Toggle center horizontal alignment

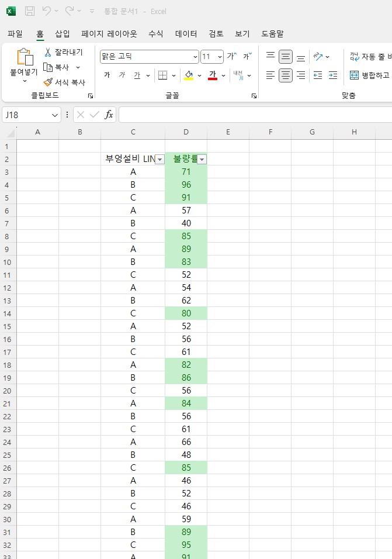[286, 75]
